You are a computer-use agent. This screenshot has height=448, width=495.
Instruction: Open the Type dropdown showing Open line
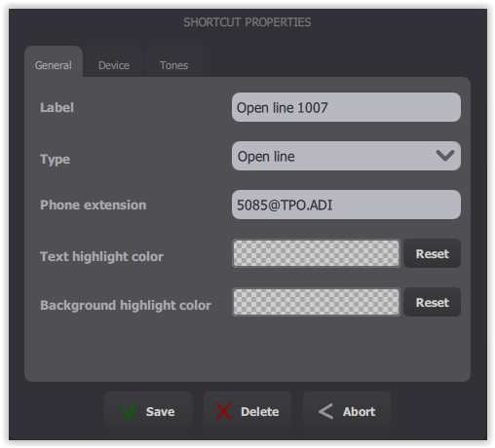[346, 156]
